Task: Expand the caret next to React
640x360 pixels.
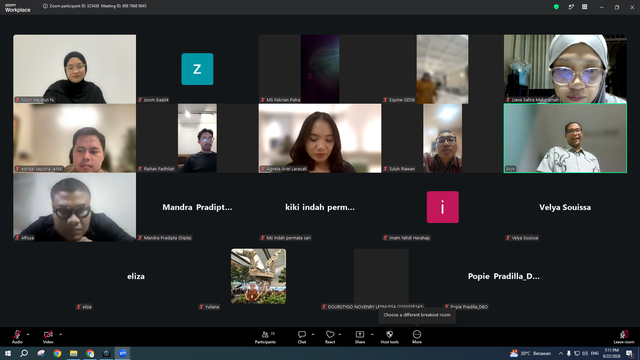Action: (x=340, y=334)
